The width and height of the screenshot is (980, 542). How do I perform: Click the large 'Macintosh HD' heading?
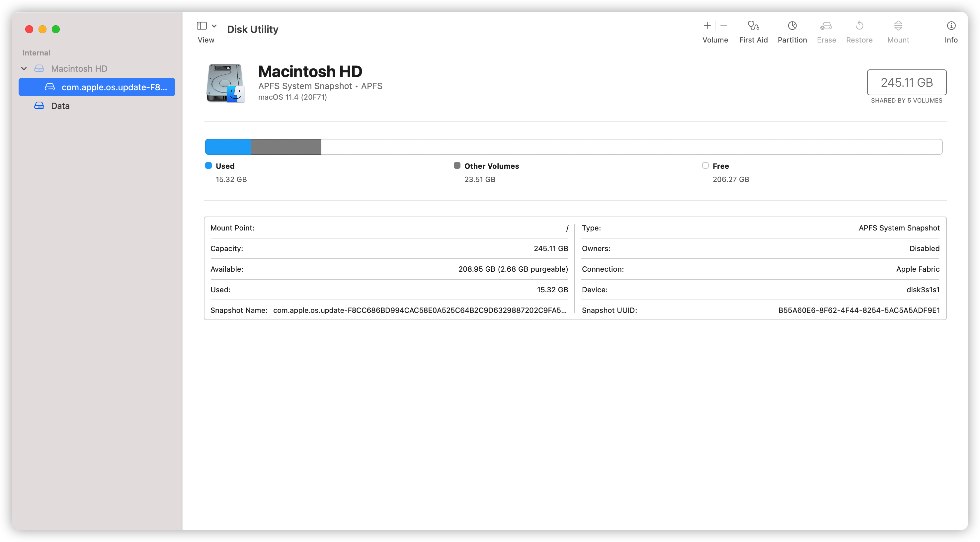[x=310, y=71]
